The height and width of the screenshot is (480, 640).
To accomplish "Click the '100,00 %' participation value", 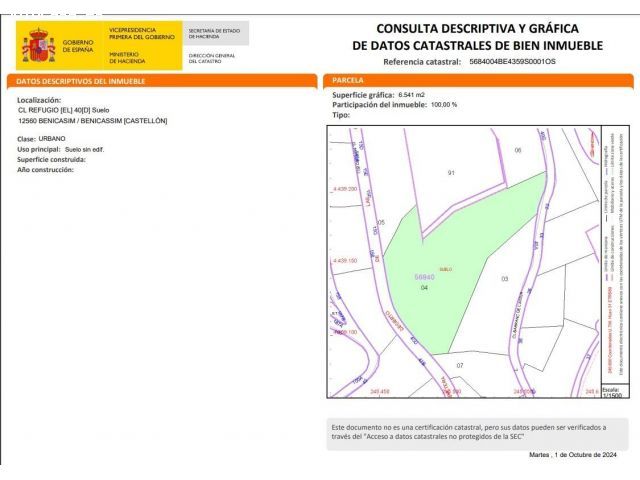I will 444,105.
